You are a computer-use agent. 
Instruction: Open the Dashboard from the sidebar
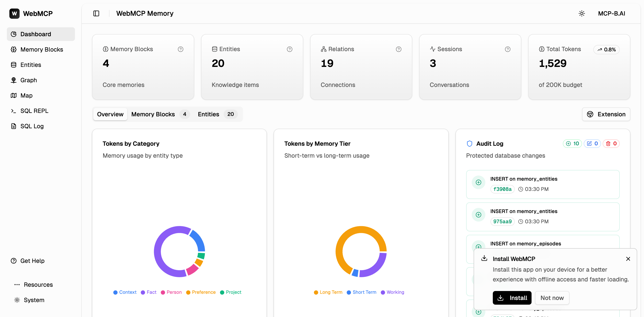36,34
